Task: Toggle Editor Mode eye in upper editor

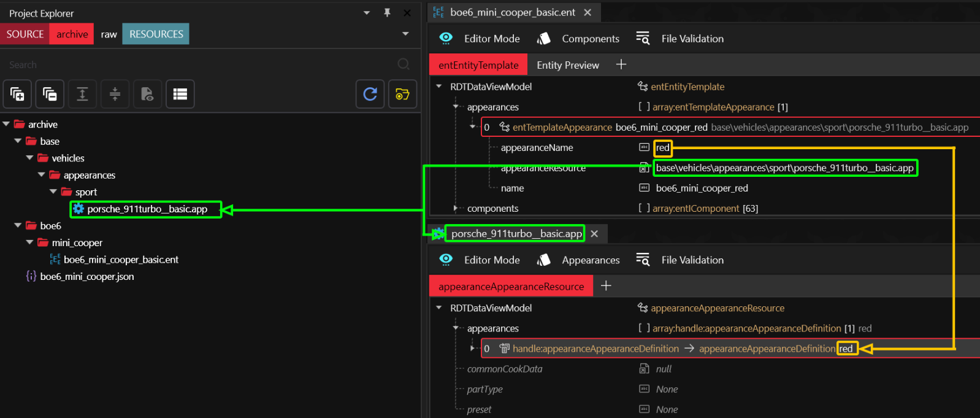Action: tap(446, 39)
